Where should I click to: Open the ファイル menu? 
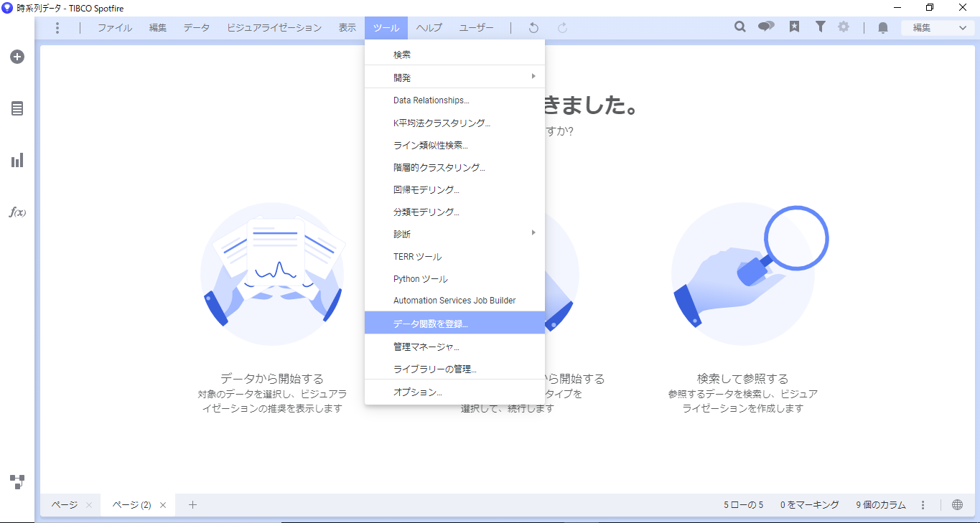pos(115,28)
